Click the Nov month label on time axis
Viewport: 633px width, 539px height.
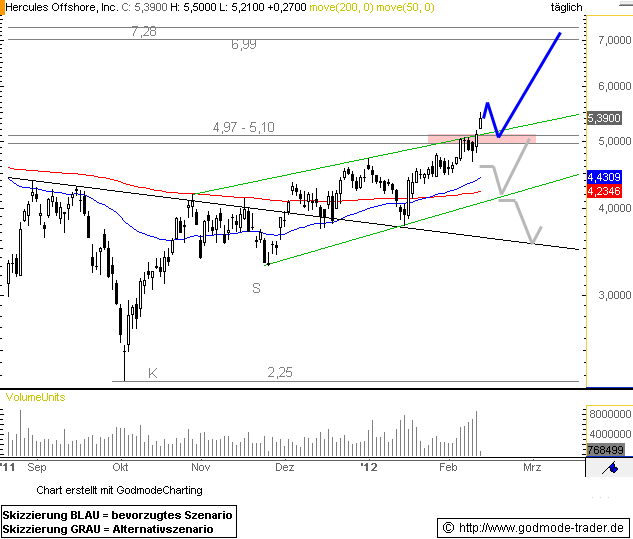[201, 468]
